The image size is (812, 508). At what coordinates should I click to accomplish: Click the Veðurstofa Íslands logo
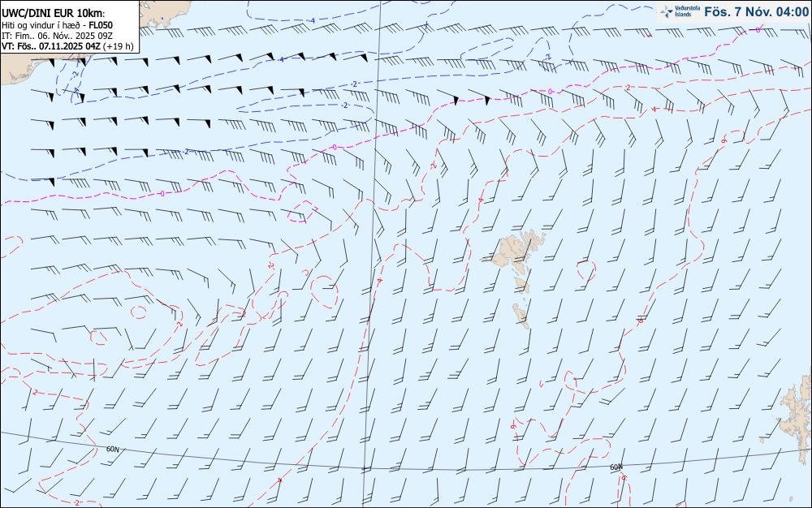(x=680, y=11)
